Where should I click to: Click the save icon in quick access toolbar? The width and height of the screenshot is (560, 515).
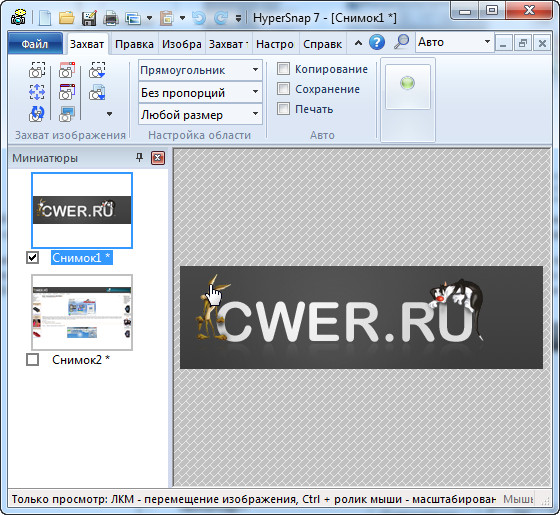tap(89, 18)
